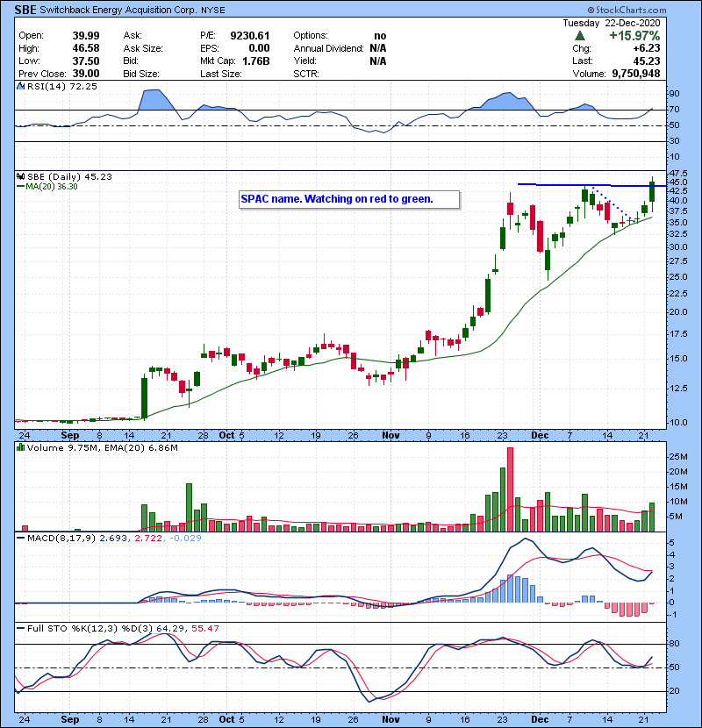
Task: Click the Mkt Cap value 1.76B
Action: (x=256, y=61)
